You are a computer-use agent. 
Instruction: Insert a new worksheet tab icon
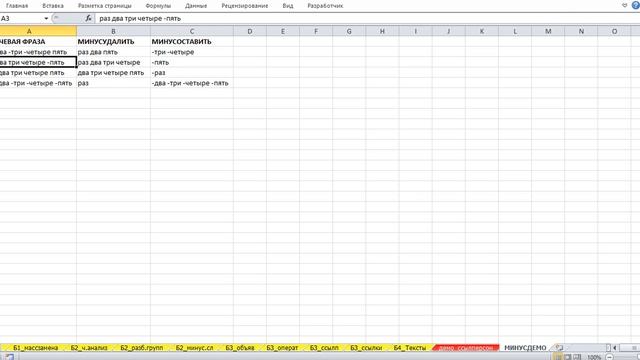[x=559, y=348]
